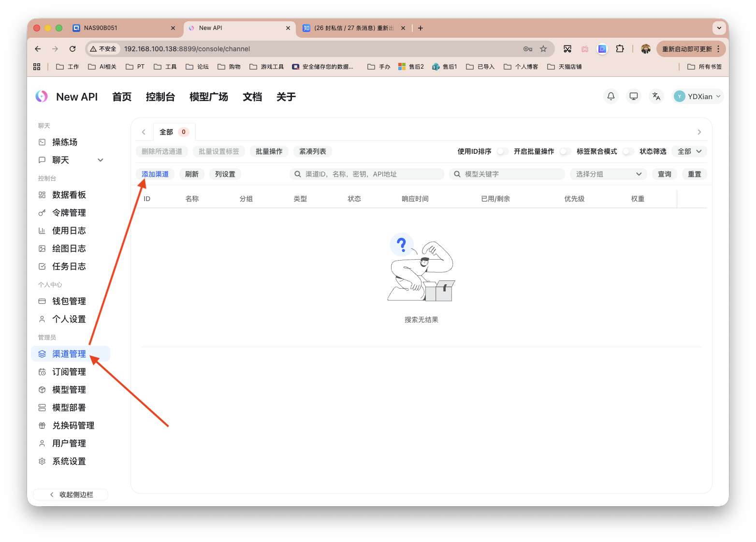Select the 数据看板 sidebar icon
Image resolution: width=756 pixels, height=542 pixels.
[42, 195]
